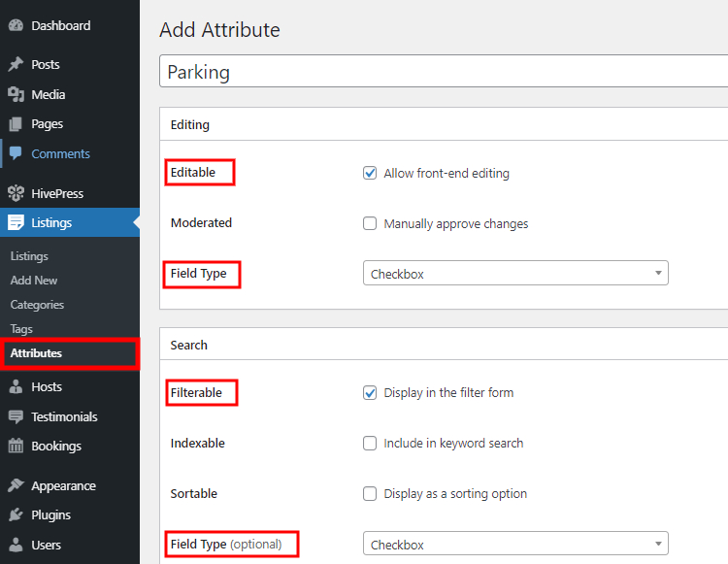The height and width of the screenshot is (564, 728).
Task: Click the Comments speech bubble icon
Action: (16, 153)
